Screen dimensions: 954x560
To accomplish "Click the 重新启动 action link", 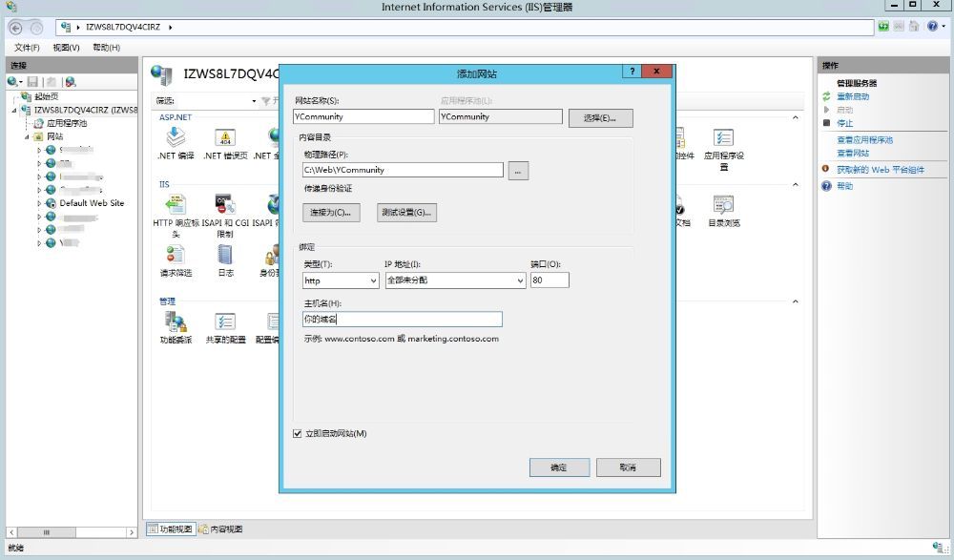I will coord(852,96).
